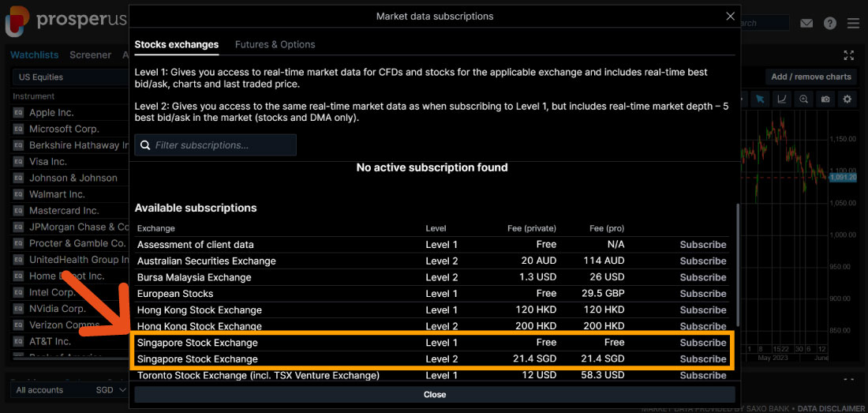
Task: Click the EQ icon beside Mastercard Inc.
Action: point(18,210)
